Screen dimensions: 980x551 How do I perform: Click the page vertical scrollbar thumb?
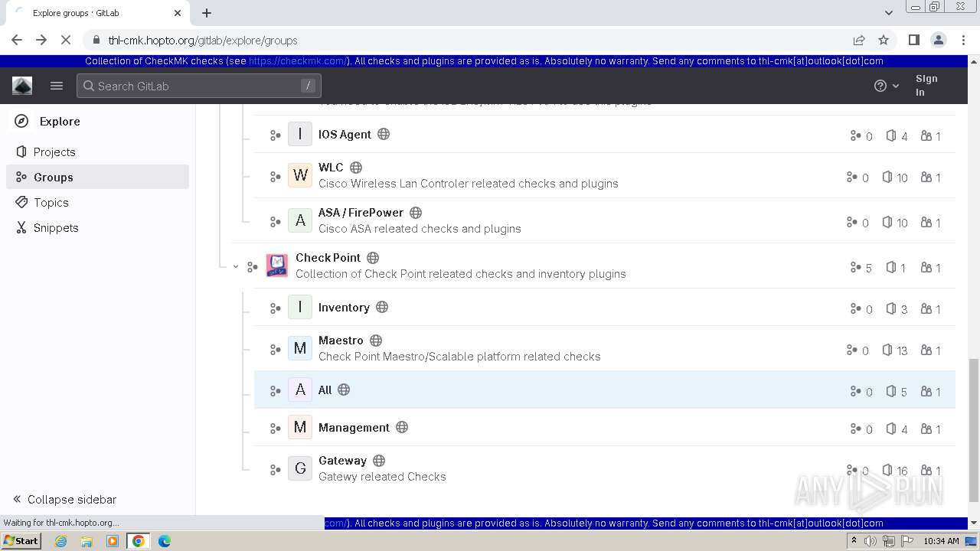tap(973, 429)
